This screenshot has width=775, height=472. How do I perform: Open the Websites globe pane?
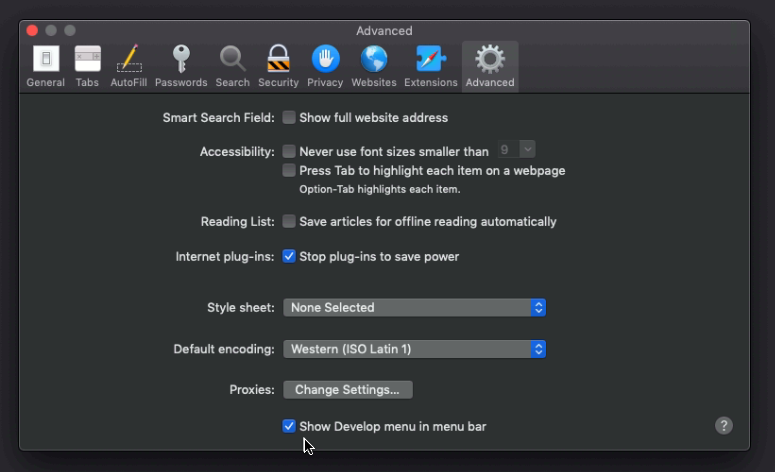374,66
